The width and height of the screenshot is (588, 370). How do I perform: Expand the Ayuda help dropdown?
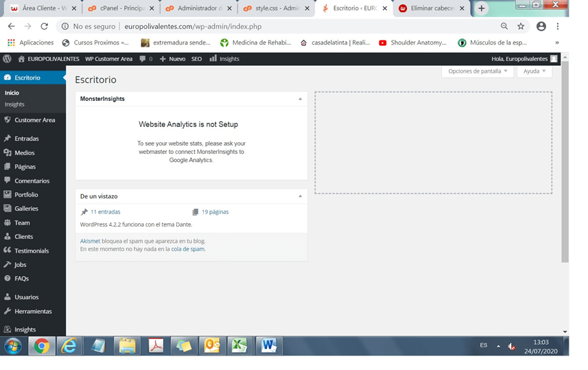pyautogui.click(x=534, y=71)
